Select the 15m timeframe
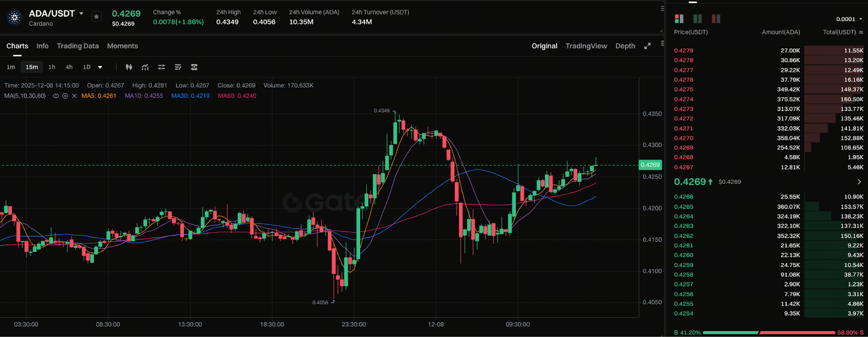 point(32,67)
